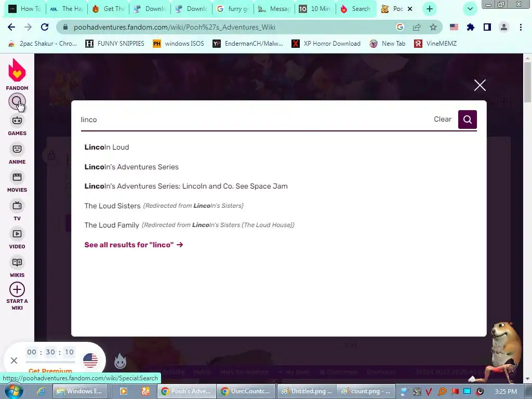The width and height of the screenshot is (532, 399).
Task: Click the US flag in VPN widget
Action: (90, 361)
